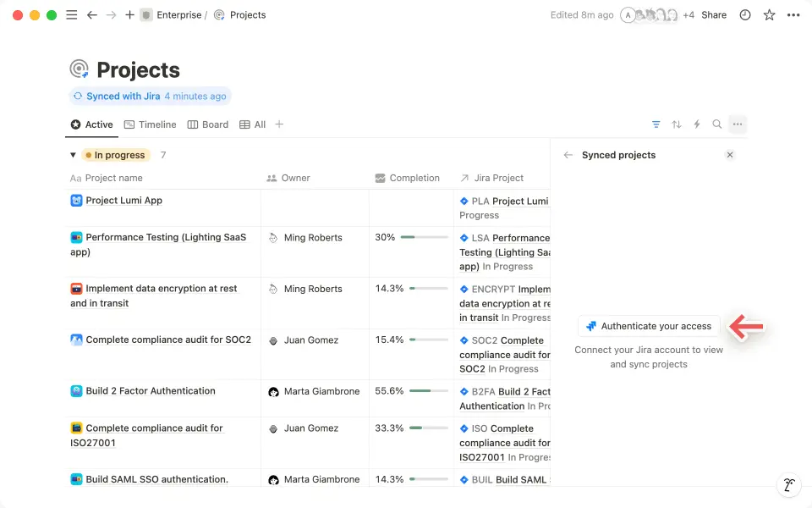Open database automations with the lightning icon
The width and height of the screenshot is (812, 508).
coord(697,124)
